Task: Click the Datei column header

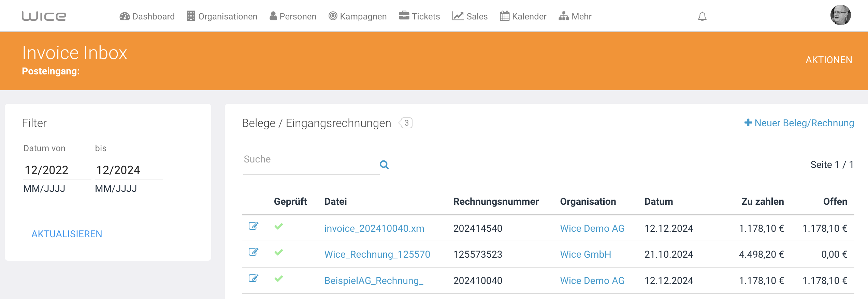Action: [335, 201]
